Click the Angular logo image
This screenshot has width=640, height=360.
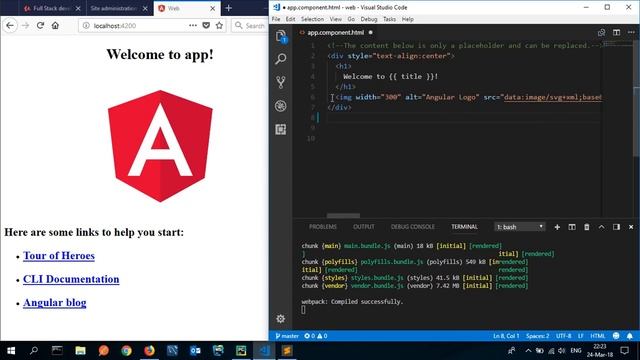[x=160, y=146]
